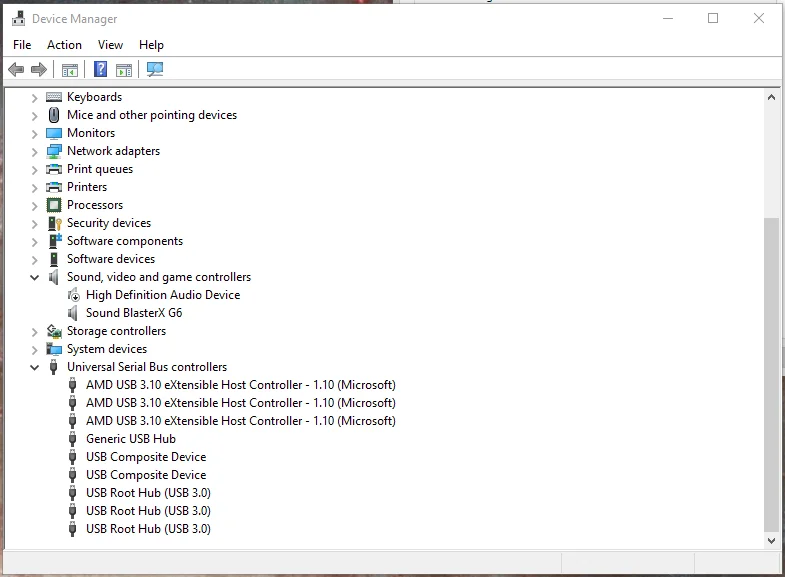Select the System devices label

coord(107,349)
